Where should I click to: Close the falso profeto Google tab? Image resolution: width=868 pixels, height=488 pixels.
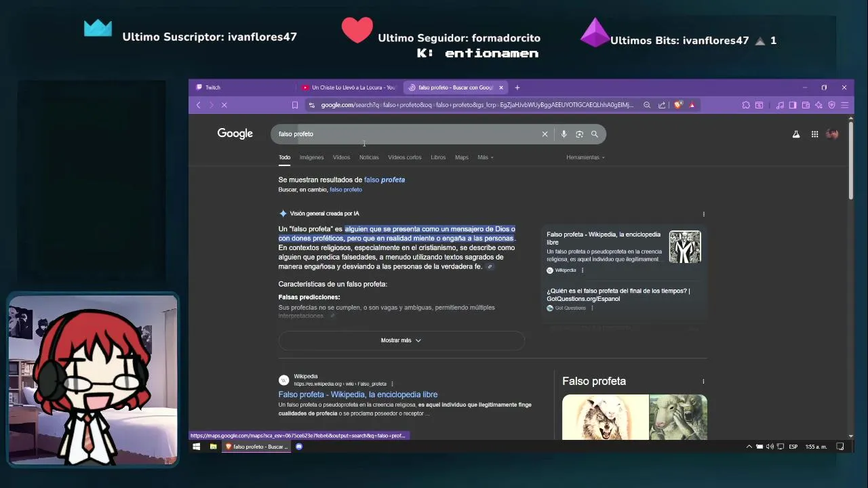(501, 87)
